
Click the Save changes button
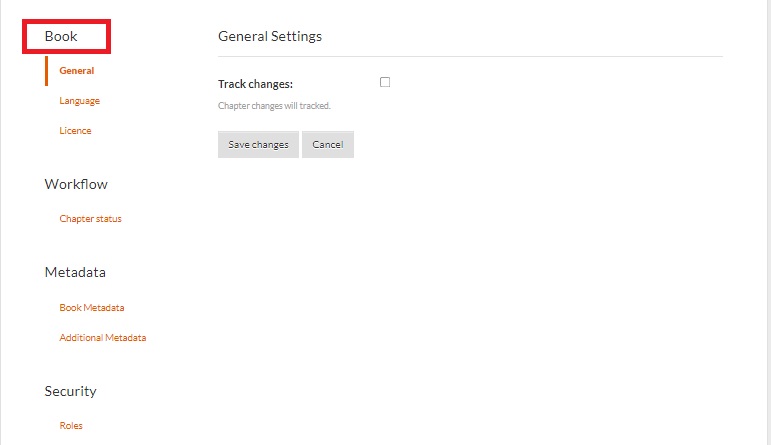click(x=258, y=145)
